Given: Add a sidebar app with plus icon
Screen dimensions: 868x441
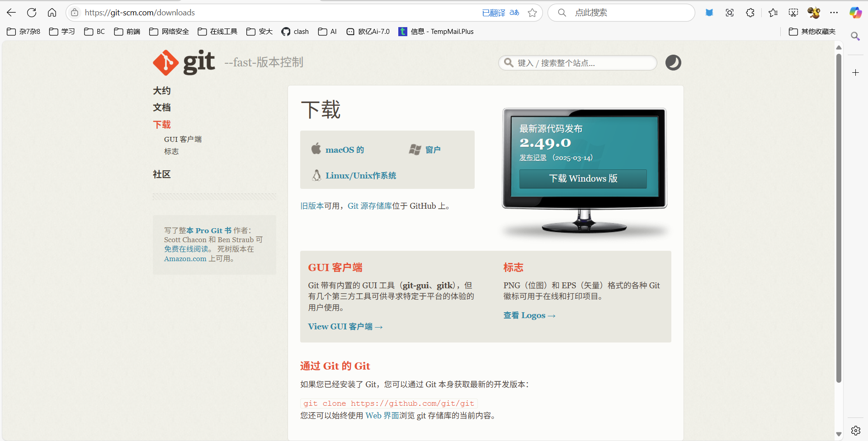Looking at the screenshot, I should (855, 72).
